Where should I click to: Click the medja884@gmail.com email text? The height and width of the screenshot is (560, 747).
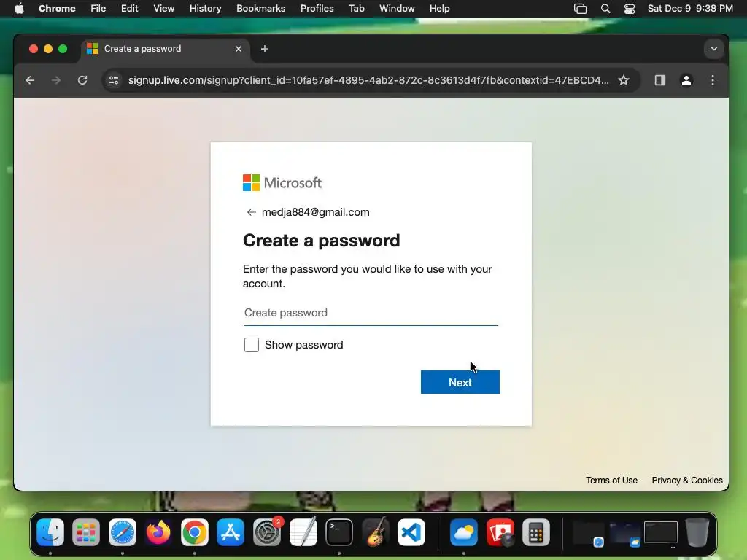click(315, 212)
